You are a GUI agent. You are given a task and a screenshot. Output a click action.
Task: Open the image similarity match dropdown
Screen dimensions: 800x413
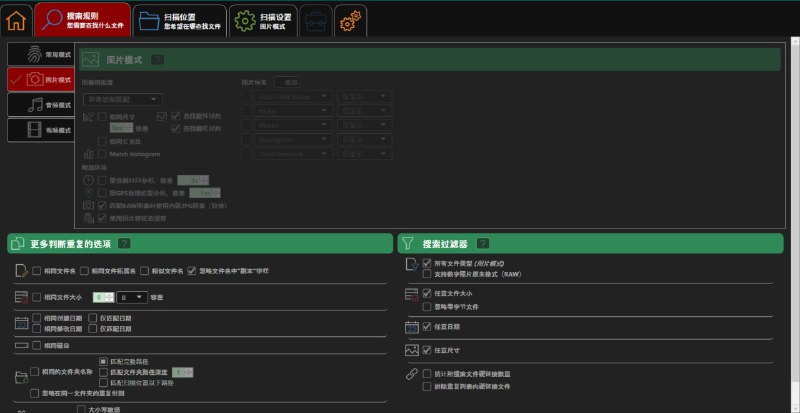[x=122, y=100]
